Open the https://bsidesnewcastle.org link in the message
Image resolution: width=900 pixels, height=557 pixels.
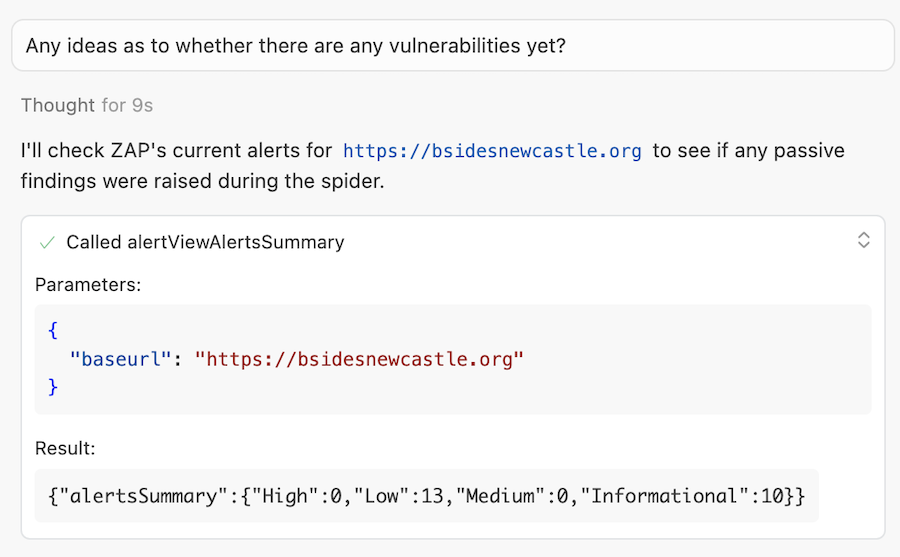492,151
